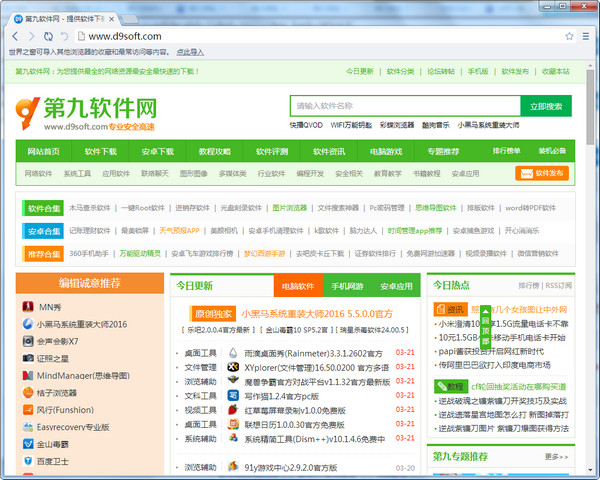This screenshot has height=480, width=600.
Task: Click the 百度卫士 shield icon
Action: click(28, 461)
